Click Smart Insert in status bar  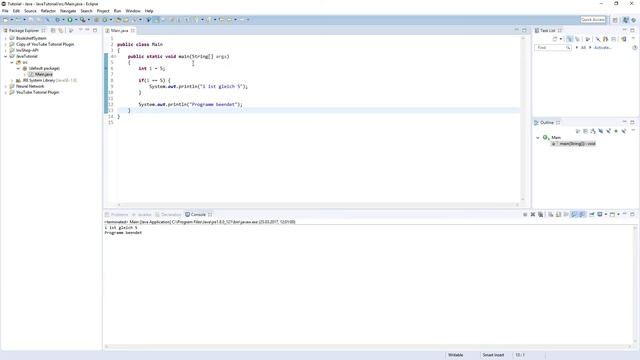click(x=493, y=355)
